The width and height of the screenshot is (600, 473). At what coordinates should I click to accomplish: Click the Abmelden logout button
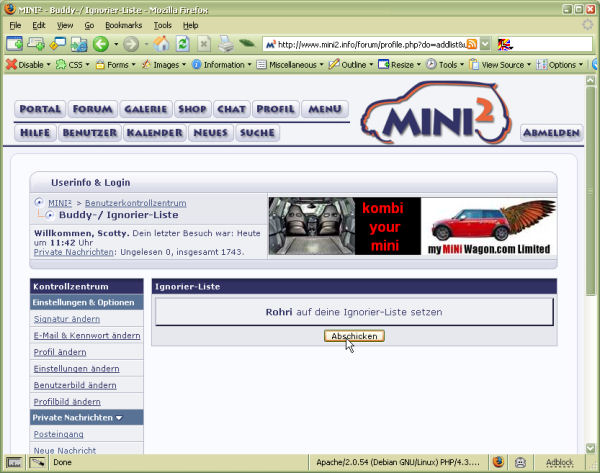(551, 133)
